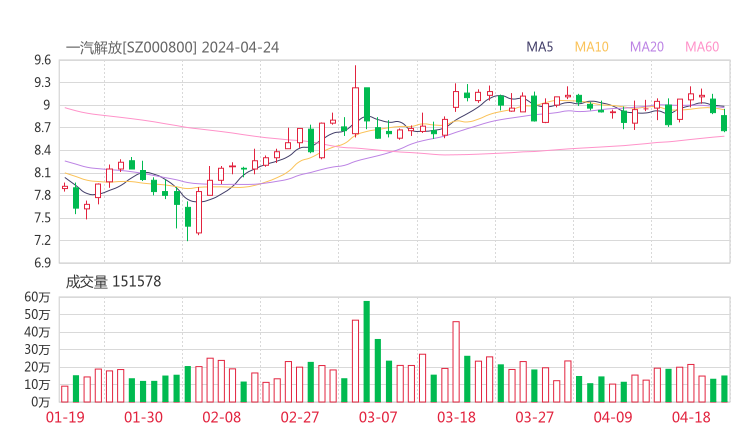Click the 8.4 price axis label

42,150
